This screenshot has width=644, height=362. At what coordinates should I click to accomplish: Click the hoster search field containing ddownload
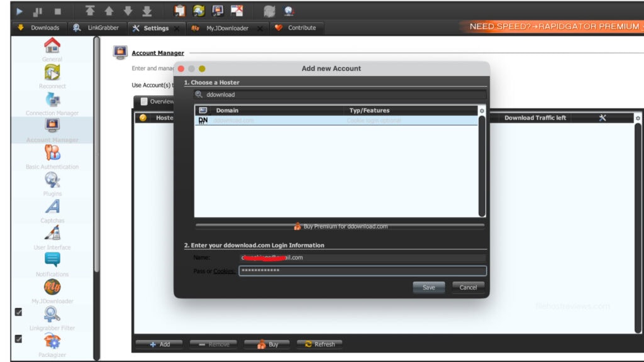pos(340,95)
